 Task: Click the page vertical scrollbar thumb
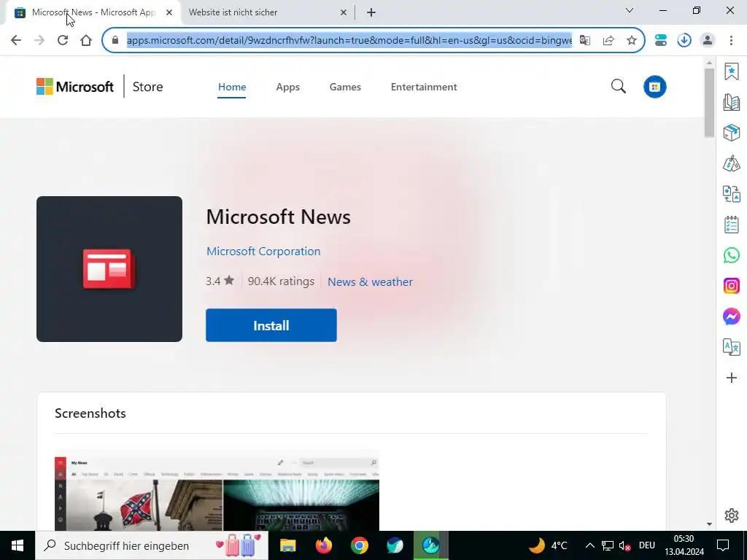[709, 102]
